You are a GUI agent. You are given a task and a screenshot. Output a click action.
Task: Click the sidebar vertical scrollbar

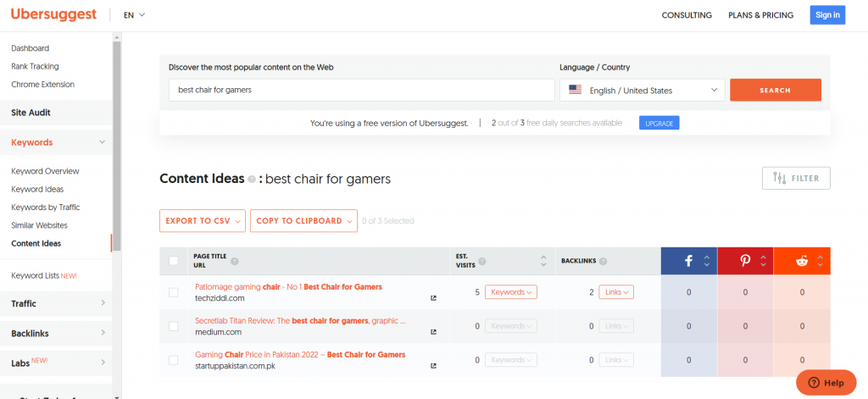point(117,147)
